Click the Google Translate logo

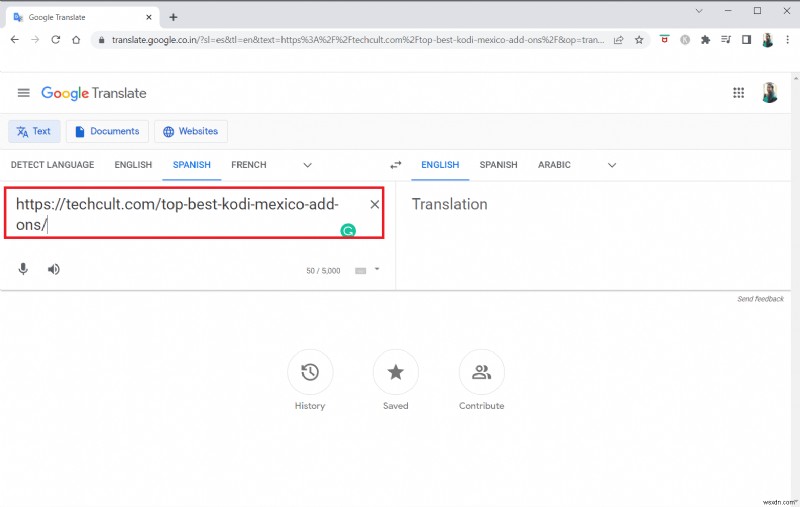(93, 93)
